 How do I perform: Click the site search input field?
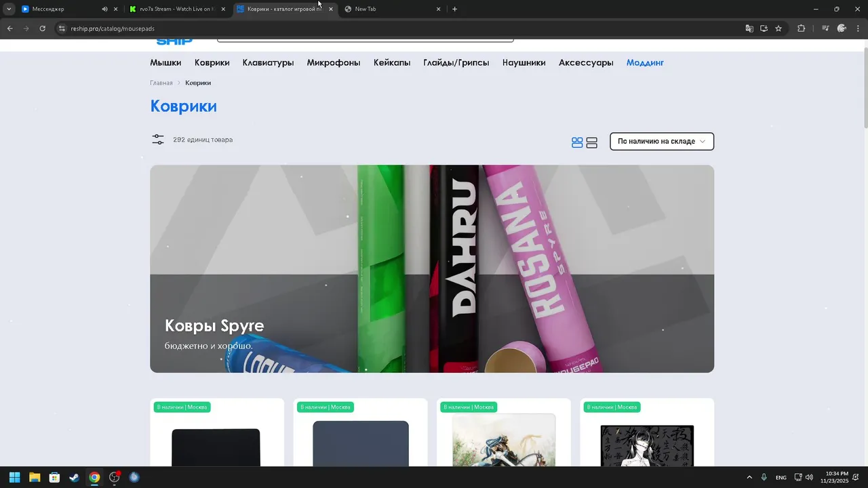pos(365,40)
